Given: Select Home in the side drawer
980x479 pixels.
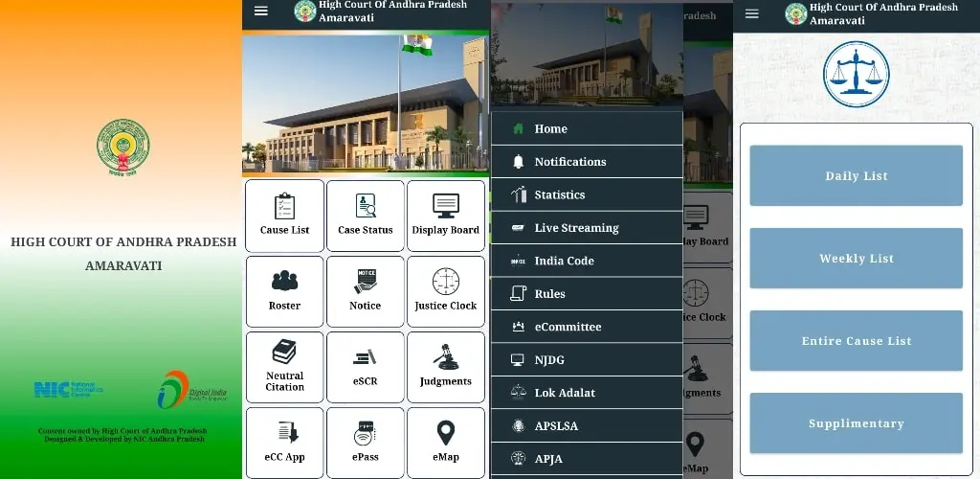Looking at the screenshot, I should point(587,128).
